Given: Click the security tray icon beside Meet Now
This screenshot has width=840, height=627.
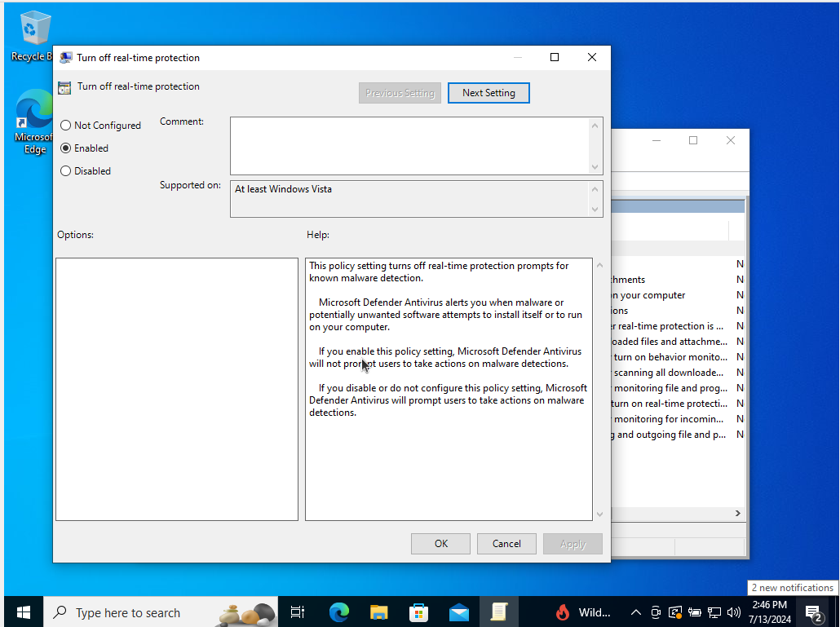Looking at the screenshot, I should point(675,612).
